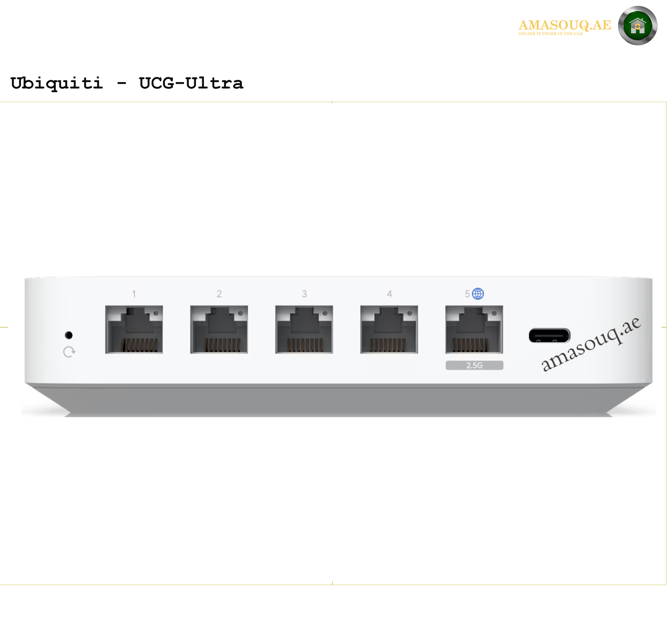Click the number 5 port label
This screenshot has height=644, width=668.
tap(467, 294)
